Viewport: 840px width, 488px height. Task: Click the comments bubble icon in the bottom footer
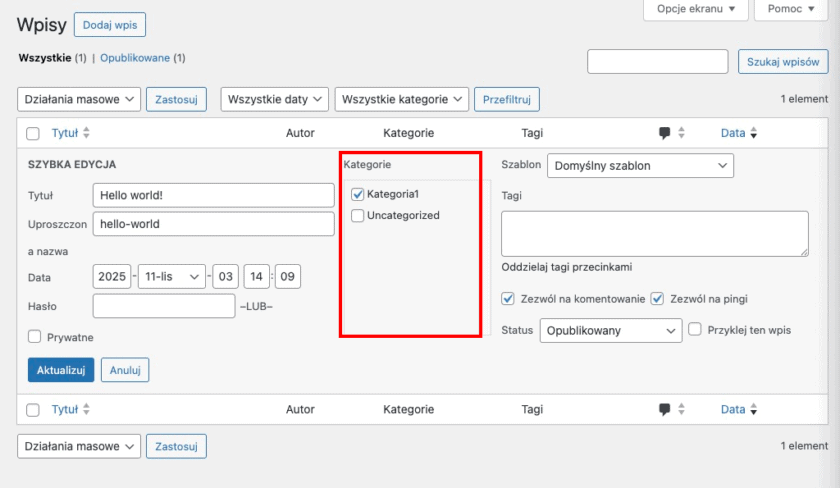[x=665, y=409]
